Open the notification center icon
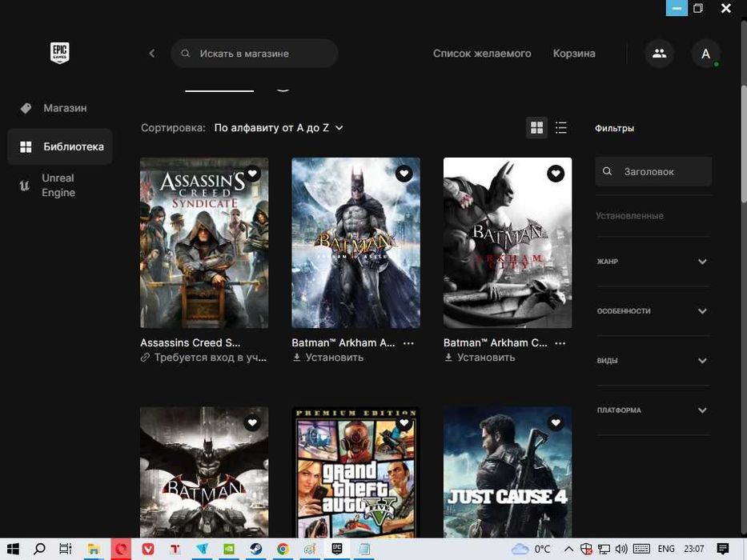Viewport: 747px width, 560px height. pos(723,549)
